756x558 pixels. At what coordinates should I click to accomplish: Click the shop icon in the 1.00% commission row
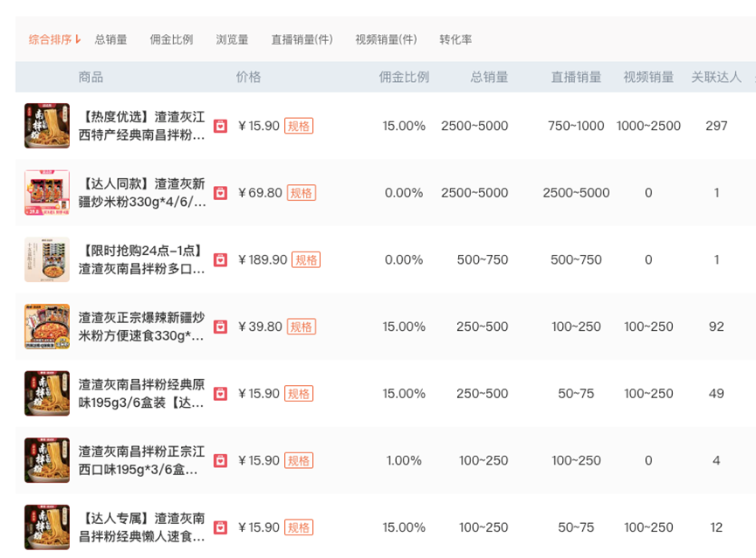click(221, 460)
